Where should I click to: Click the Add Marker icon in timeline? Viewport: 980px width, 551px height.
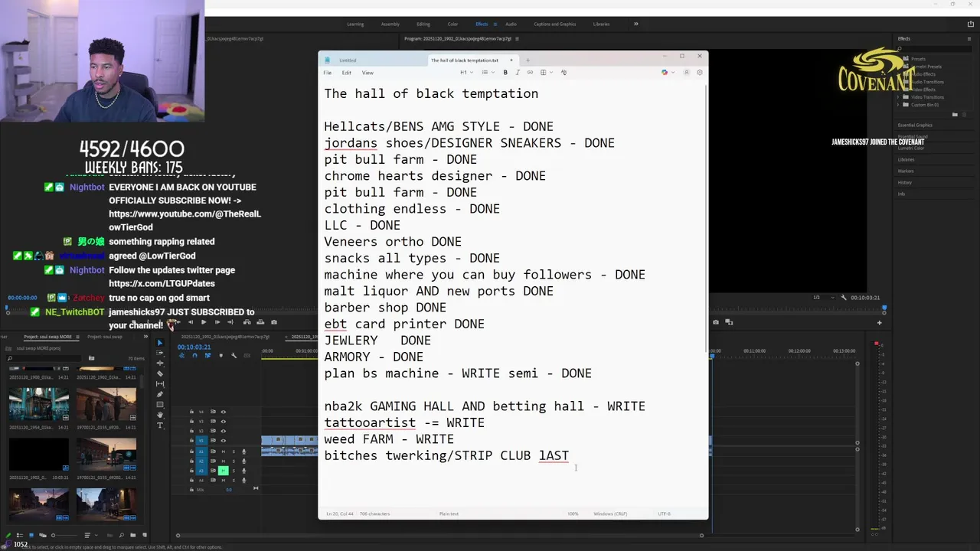pyautogui.click(x=220, y=355)
